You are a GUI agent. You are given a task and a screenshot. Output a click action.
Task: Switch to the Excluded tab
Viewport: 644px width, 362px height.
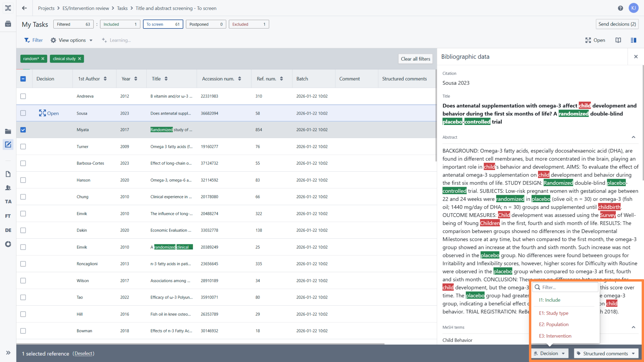coord(249,24)
